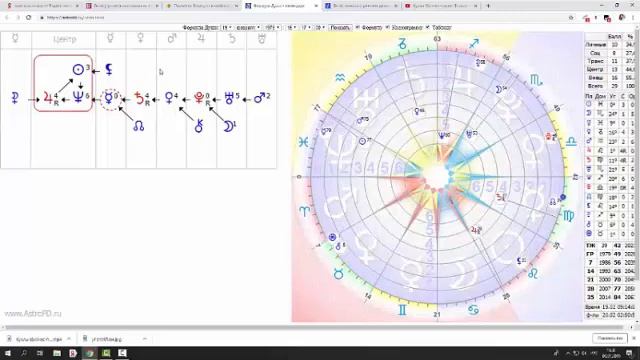Click the Cancer sign at the wheel bottom

tap(473, 310)
